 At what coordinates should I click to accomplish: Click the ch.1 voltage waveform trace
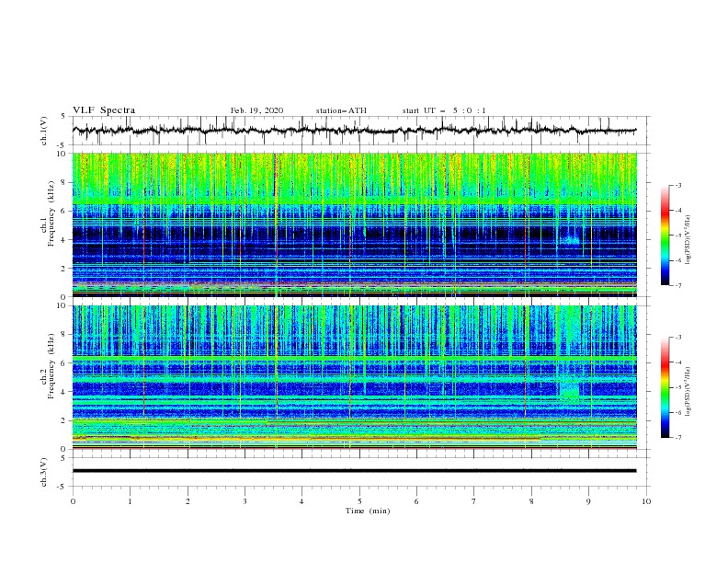coord(354,131)
